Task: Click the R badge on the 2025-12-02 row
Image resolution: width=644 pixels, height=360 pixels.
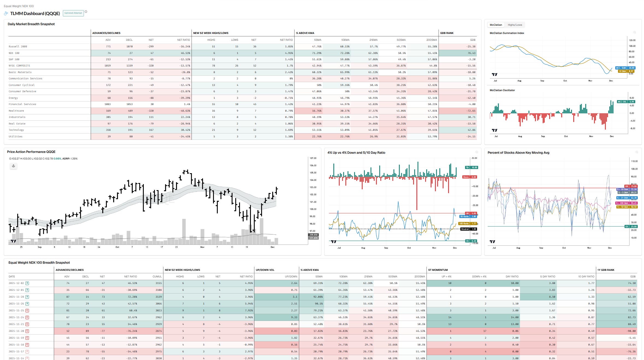Action: [27, 283]
